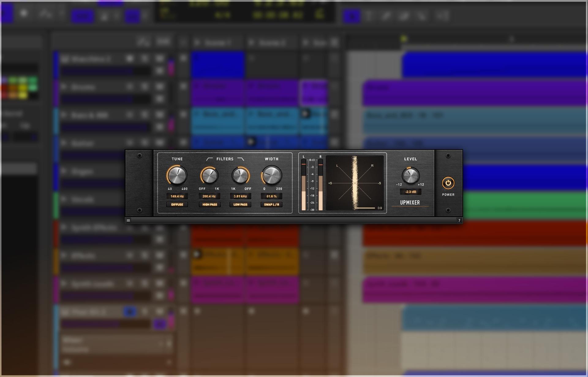
Task: Click the TUNE label
Action: pos(177,159)
